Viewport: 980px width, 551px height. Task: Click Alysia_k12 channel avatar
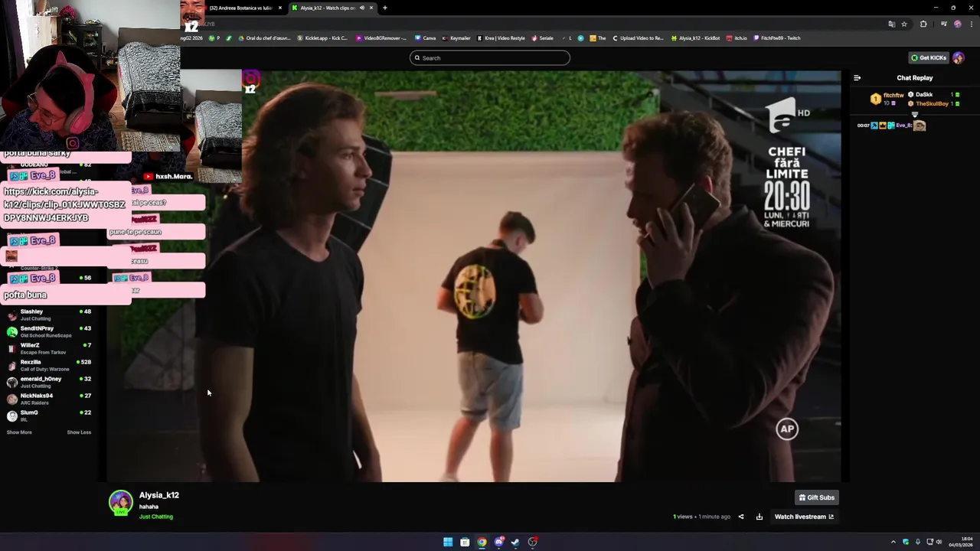coord(121,503)
